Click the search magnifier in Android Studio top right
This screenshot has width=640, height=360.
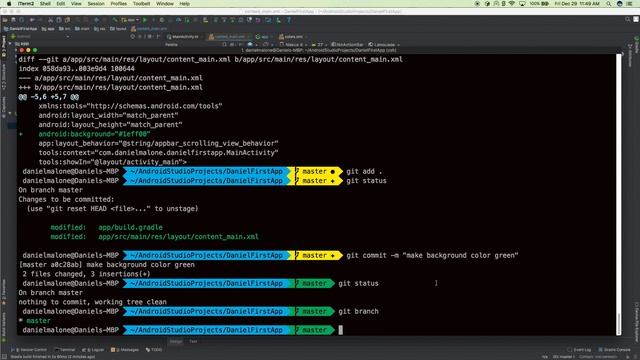click(628, 19)
